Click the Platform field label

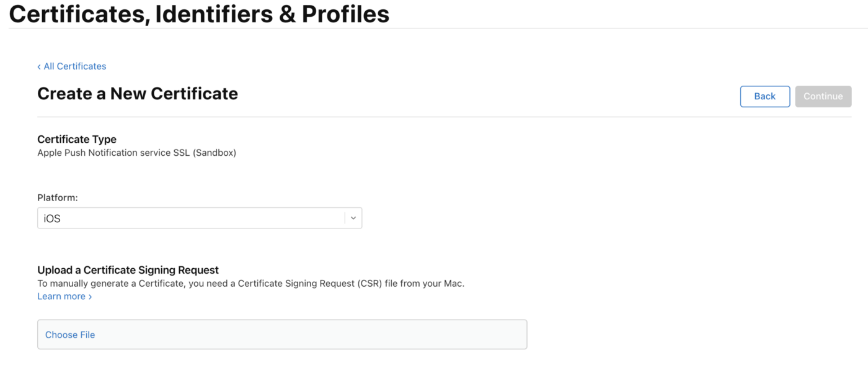58,197
